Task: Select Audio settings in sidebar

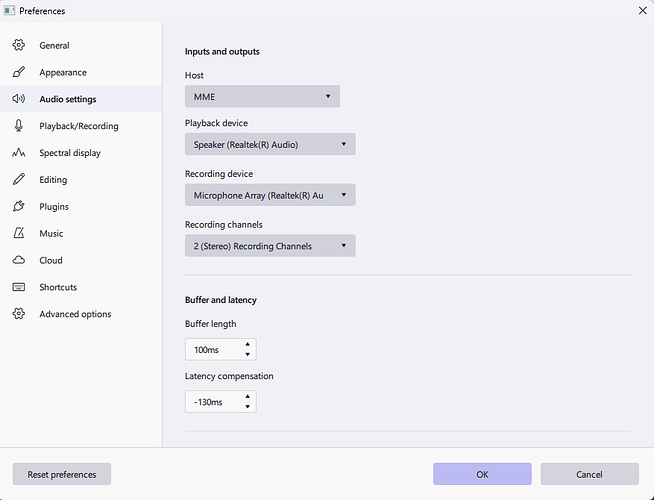Action: click(81, 99)
